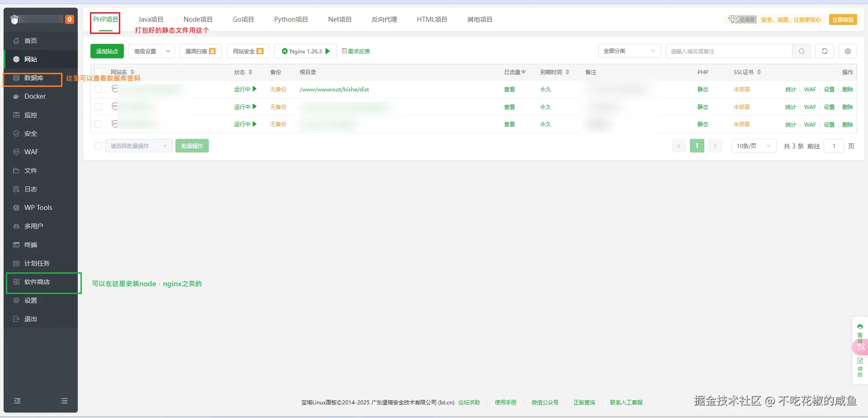Refresh the site list with the refresh icon
868x418 pixels.
click(825, 51)
